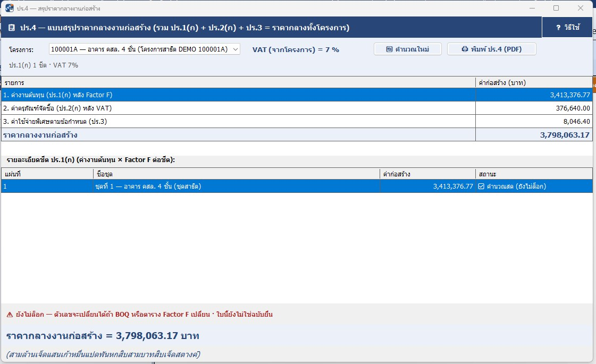The height and width of the screenshot is (364, 596).
Task: Select the ราคากลางงานก่อสร้าง total row label
Action: pos(40,135)
